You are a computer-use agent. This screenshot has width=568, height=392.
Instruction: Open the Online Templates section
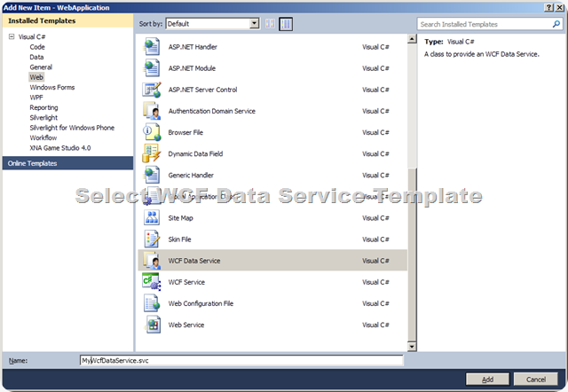(x=67, y=163)
